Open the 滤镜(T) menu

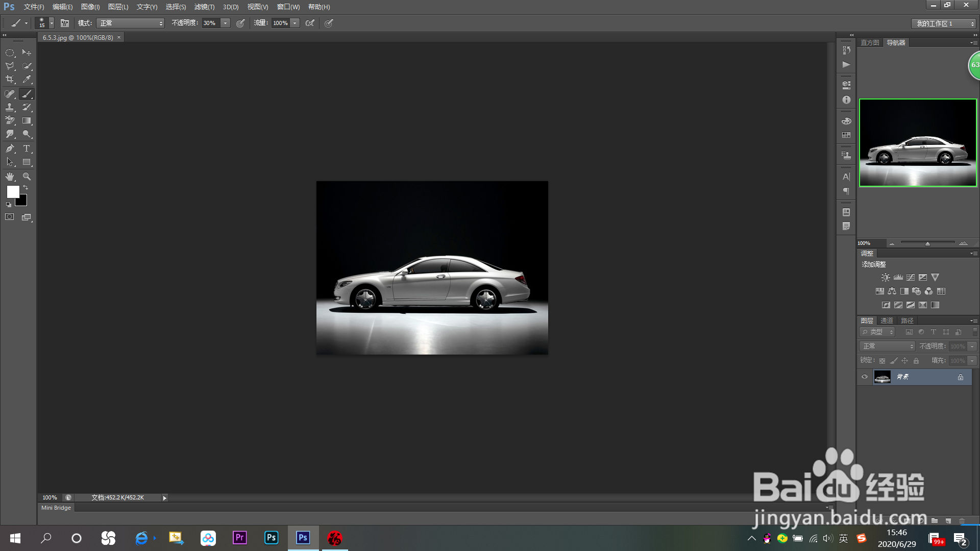tap(204, 7)
